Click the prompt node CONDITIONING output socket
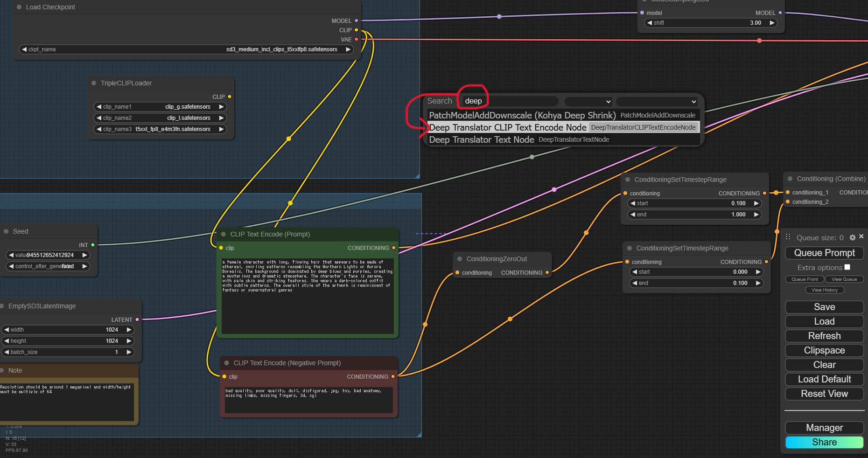 coord(394,248)
